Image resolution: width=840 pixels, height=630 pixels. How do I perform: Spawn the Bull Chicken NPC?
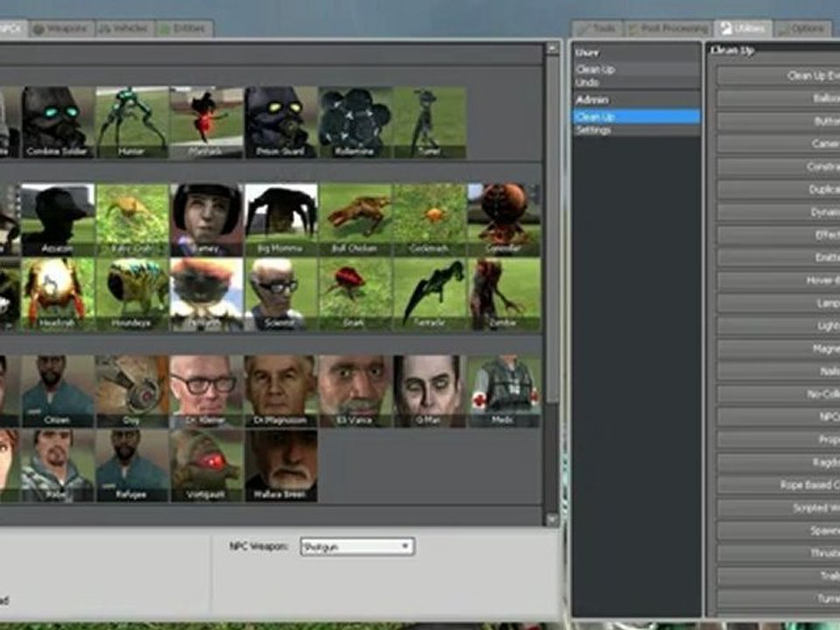tap(355, 220)
